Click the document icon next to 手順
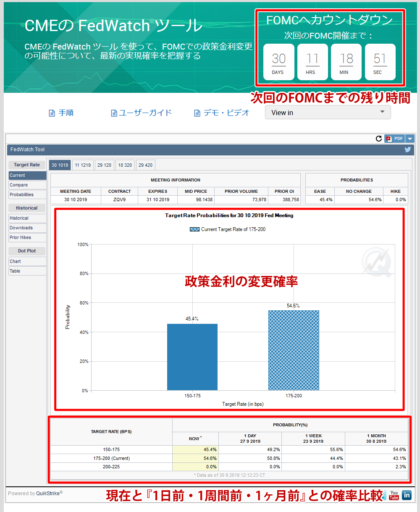The width and height of the screenshot is (420, 512). pos(51,113)
